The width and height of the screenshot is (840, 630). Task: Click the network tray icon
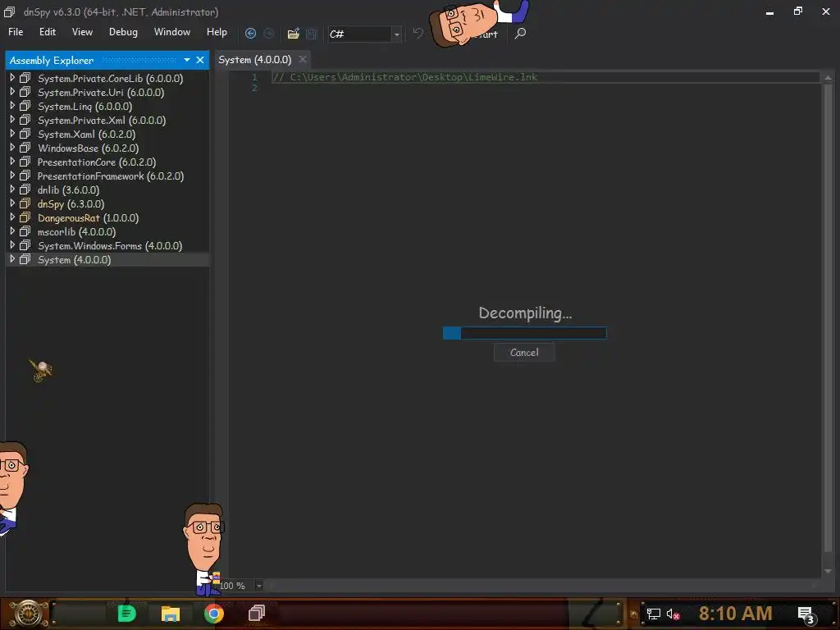[x=653, y=614]
